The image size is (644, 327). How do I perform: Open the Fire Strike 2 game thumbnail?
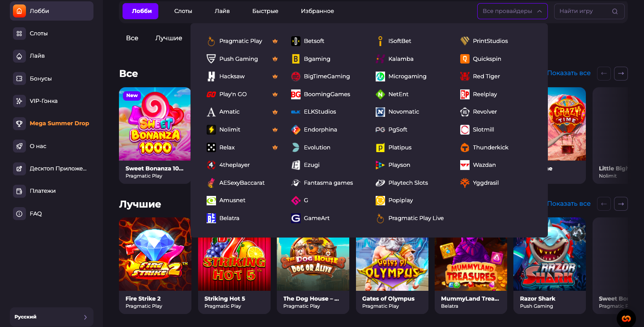155,254
